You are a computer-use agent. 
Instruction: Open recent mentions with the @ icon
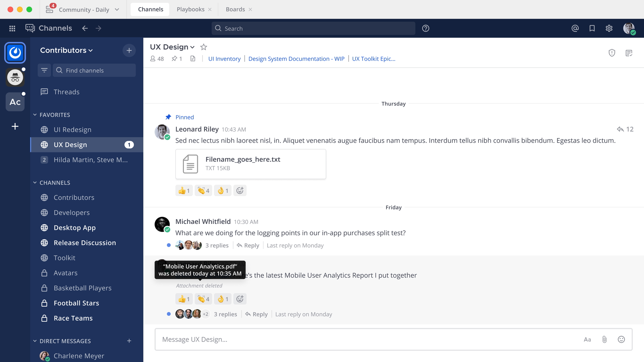click(x=575, y=28)
